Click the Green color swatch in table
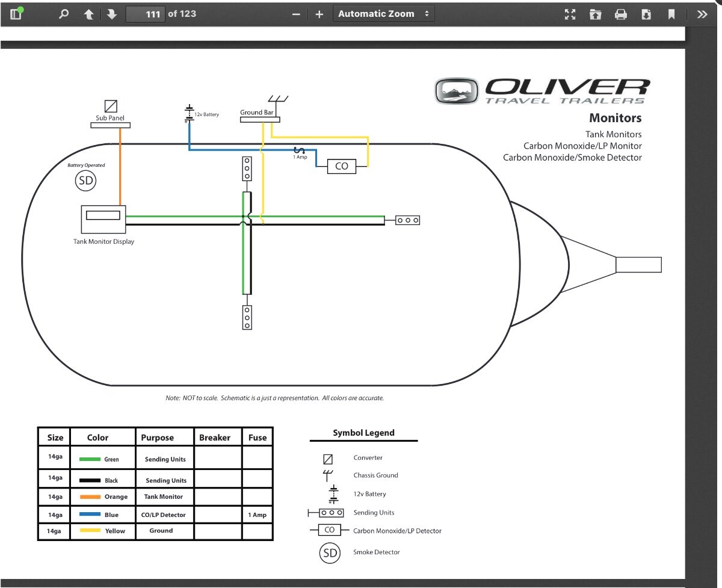This screenshot has height=588, width=722. coord(90,459)
